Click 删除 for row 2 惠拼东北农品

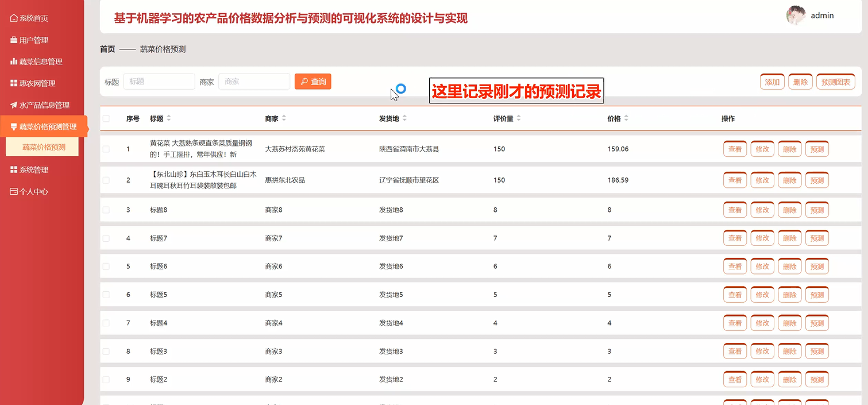(790, 180)
